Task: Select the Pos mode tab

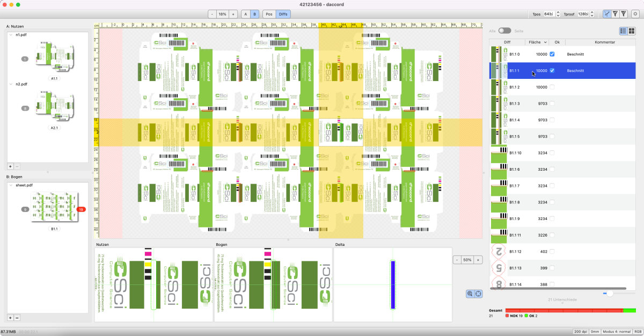Action: 269,14
